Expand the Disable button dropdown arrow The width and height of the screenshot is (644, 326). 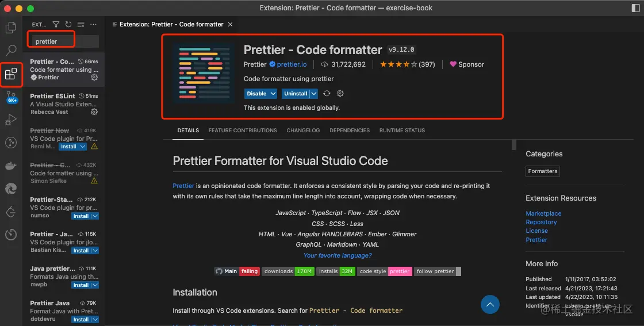(273, 94)
